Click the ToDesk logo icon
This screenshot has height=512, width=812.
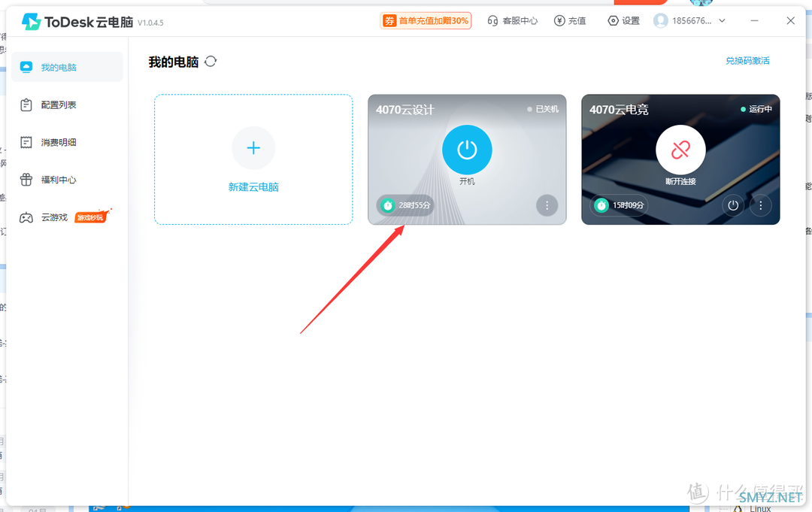point(31,22)
